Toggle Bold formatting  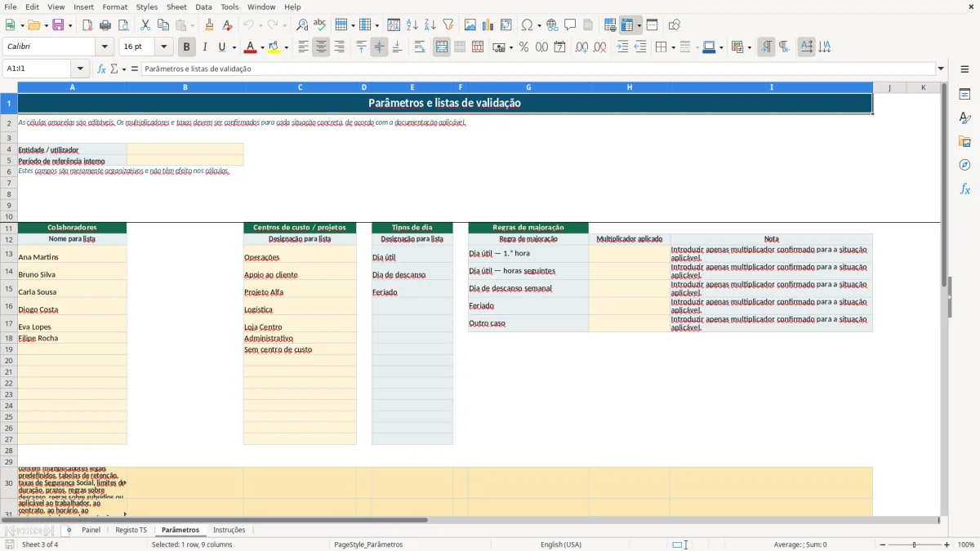point(187,47)
